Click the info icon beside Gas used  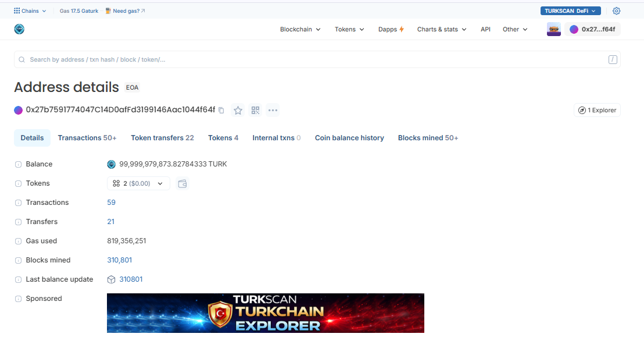tap(18, 242)
